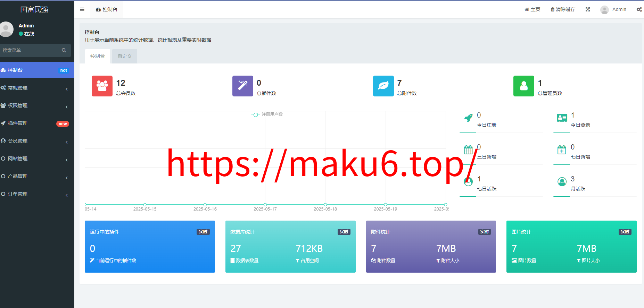The image size is (644, 308).
Task: Click the red total members icon
Action: [x=102, y=86]
